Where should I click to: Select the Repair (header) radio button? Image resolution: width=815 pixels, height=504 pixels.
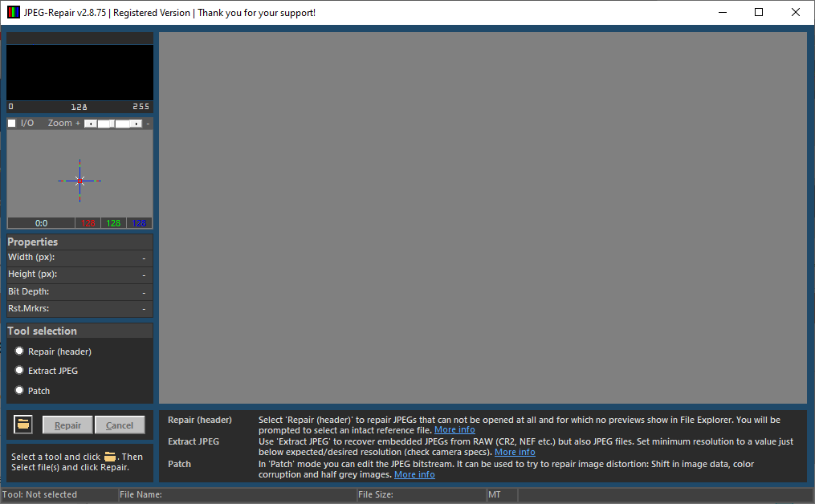tap(19, 352)
